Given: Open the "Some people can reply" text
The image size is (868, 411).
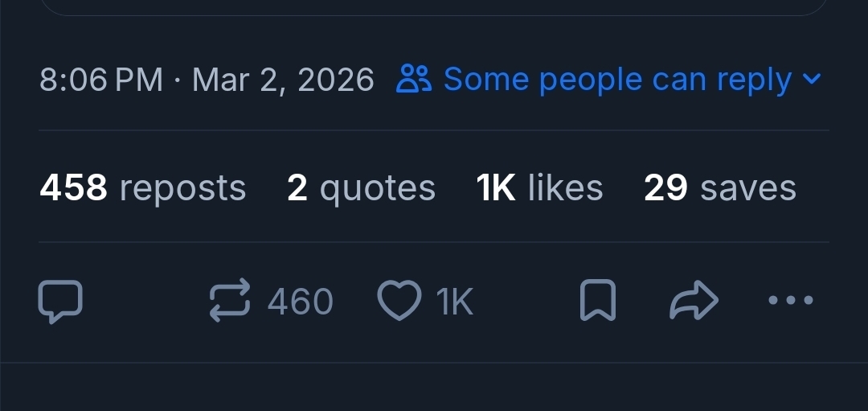Looking at the screenshot, I should 617,79.
